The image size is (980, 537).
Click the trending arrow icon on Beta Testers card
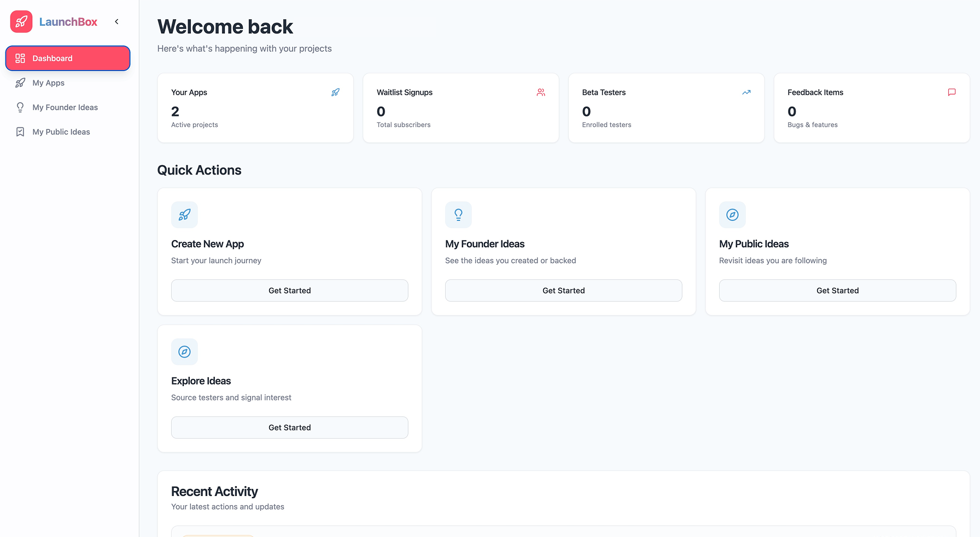click(x=746, y=92)
